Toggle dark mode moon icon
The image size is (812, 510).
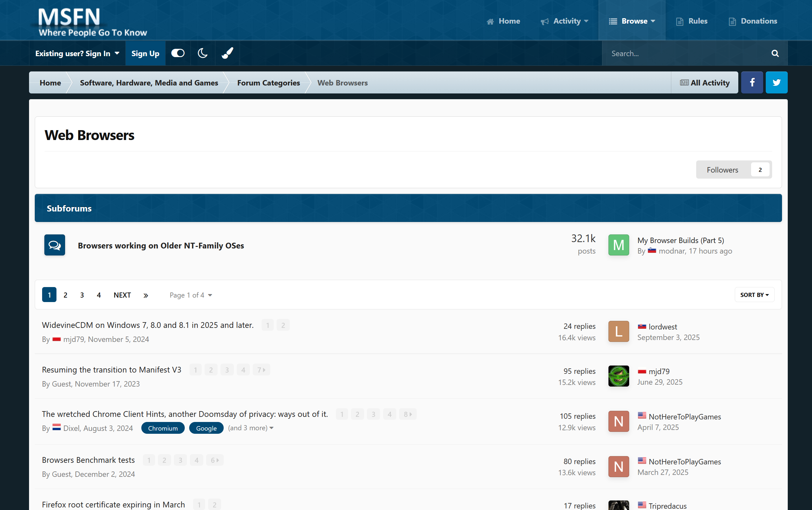point(202,53)
